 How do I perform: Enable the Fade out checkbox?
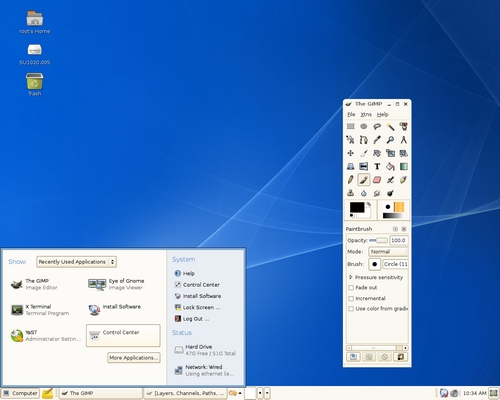tap(351, 288)
